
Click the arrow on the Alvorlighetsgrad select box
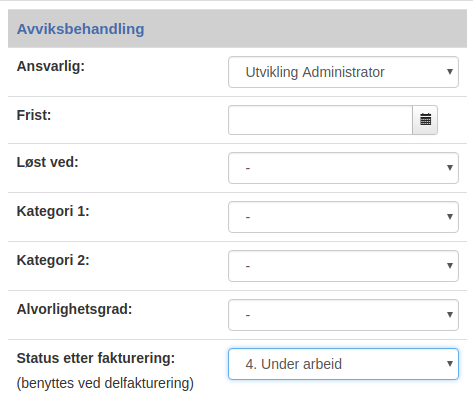coord(450,315)
